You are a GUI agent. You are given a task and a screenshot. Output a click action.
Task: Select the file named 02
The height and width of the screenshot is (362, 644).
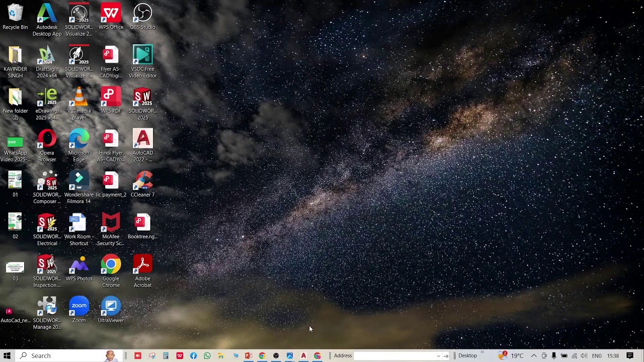point(15,226)
